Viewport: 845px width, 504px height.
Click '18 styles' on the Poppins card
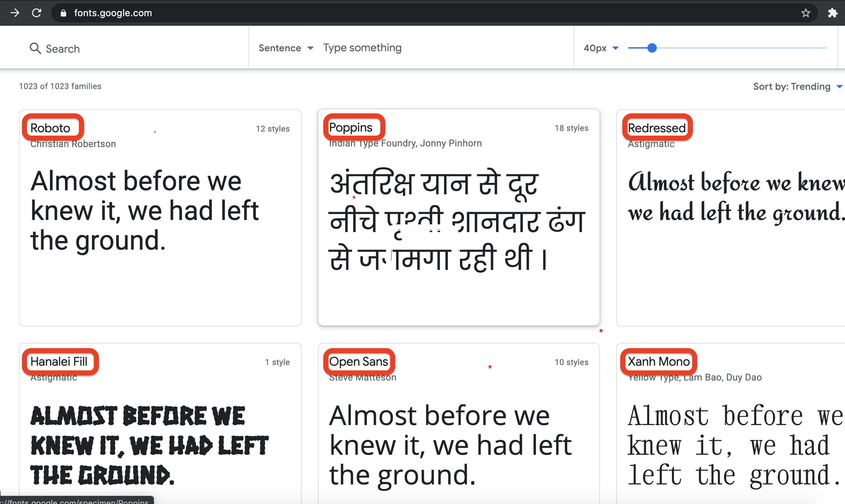click(x=571, y=128)
